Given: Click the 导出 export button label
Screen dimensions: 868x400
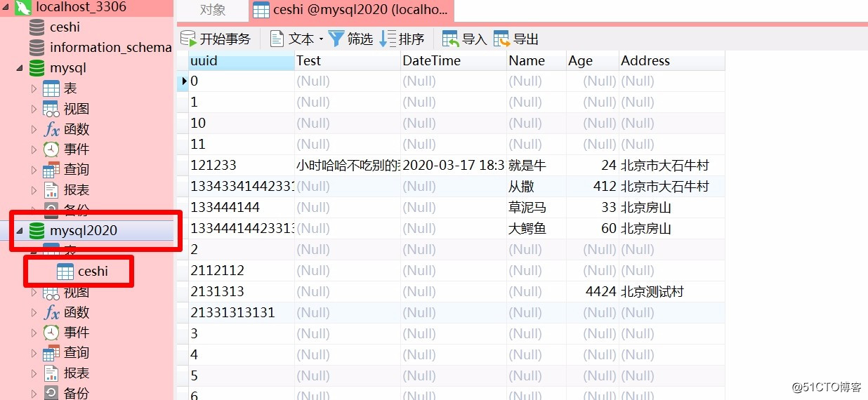Looking at the screenshot, I should click(x=526, y=39).
